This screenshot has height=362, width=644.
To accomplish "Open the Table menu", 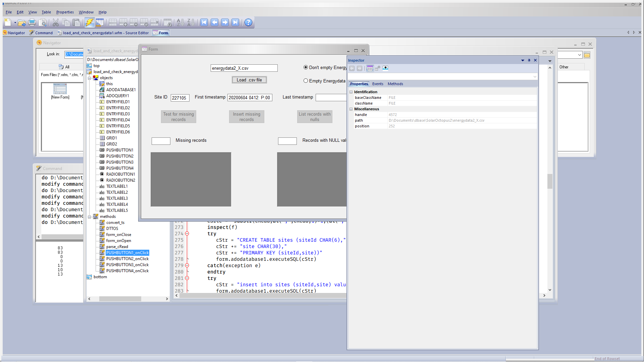I will [x=46, y=12].
